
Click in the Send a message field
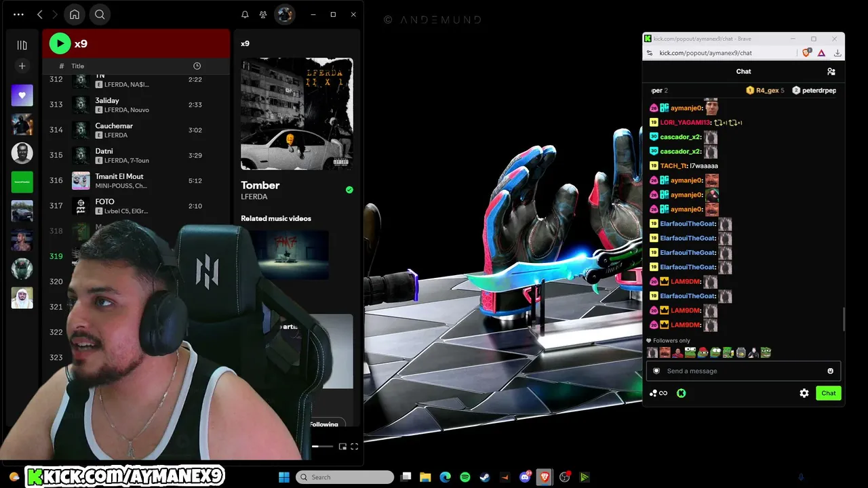[x=743, y=371]
